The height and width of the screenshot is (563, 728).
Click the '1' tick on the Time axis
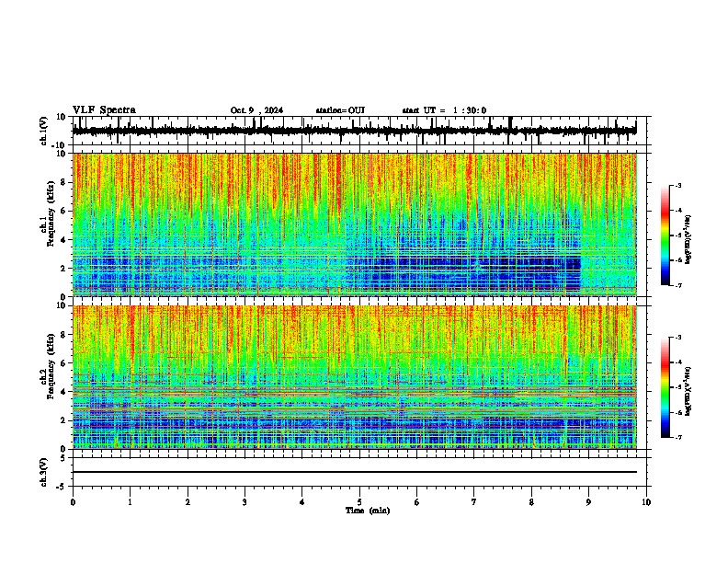[x=130, y=501]
